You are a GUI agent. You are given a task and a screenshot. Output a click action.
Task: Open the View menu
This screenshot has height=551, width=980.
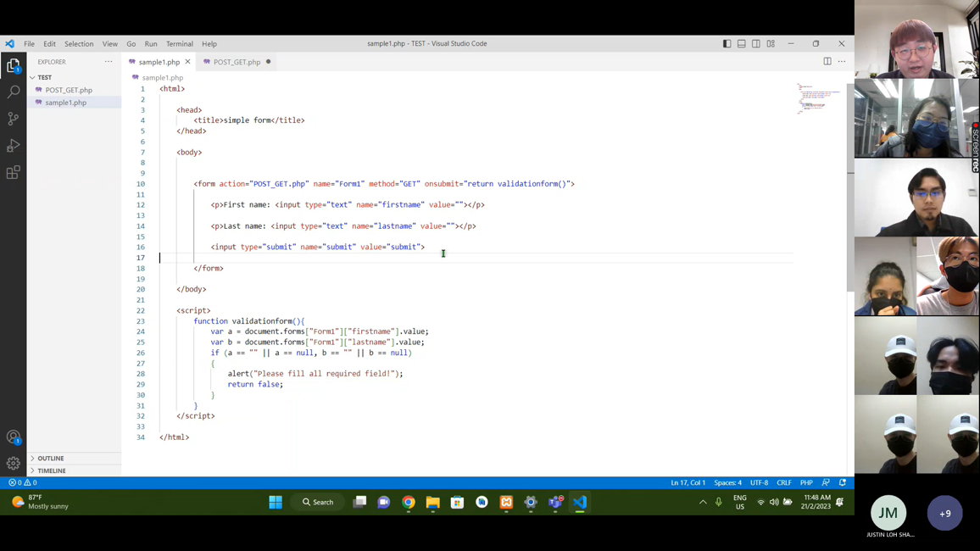pyautogui.click(x=110, y=44)
